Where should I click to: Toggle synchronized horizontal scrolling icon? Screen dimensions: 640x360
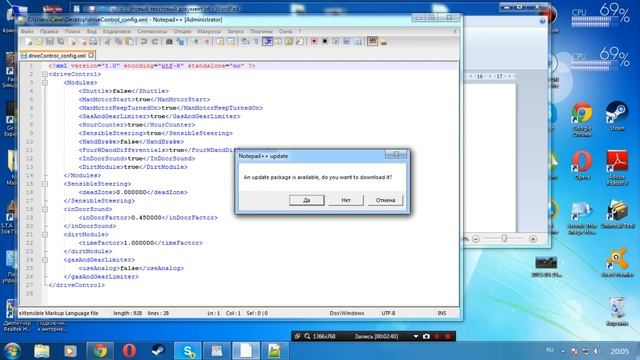click(231, 42)
